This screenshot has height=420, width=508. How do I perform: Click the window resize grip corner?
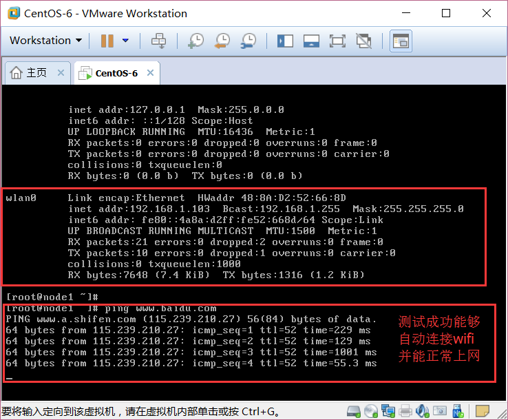coord(502,414)
